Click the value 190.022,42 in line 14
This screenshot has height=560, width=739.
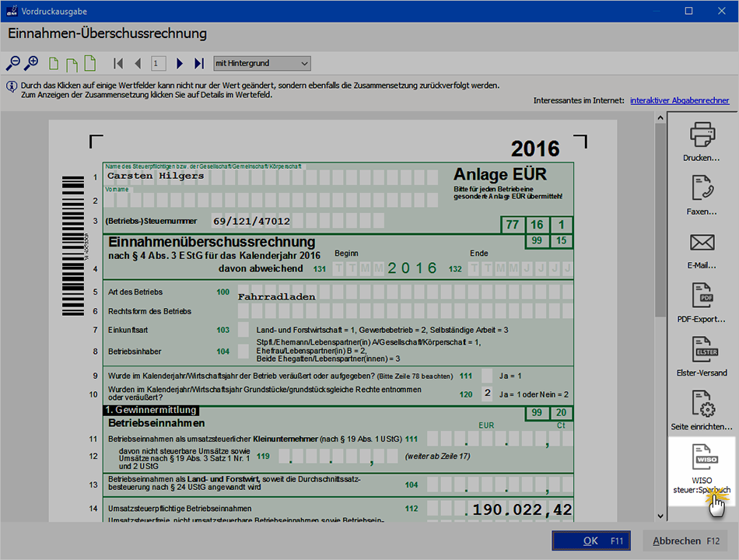tap(522, 509)
